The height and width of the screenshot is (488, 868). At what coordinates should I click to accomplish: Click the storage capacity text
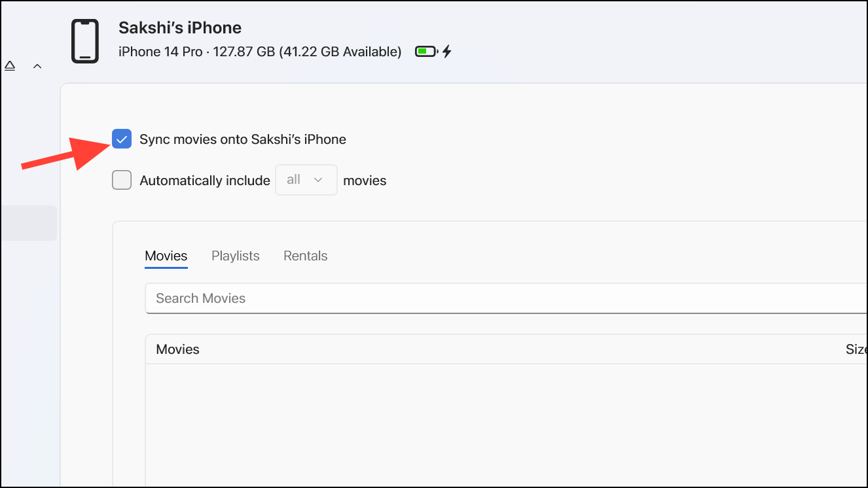[x=259, y=51]
